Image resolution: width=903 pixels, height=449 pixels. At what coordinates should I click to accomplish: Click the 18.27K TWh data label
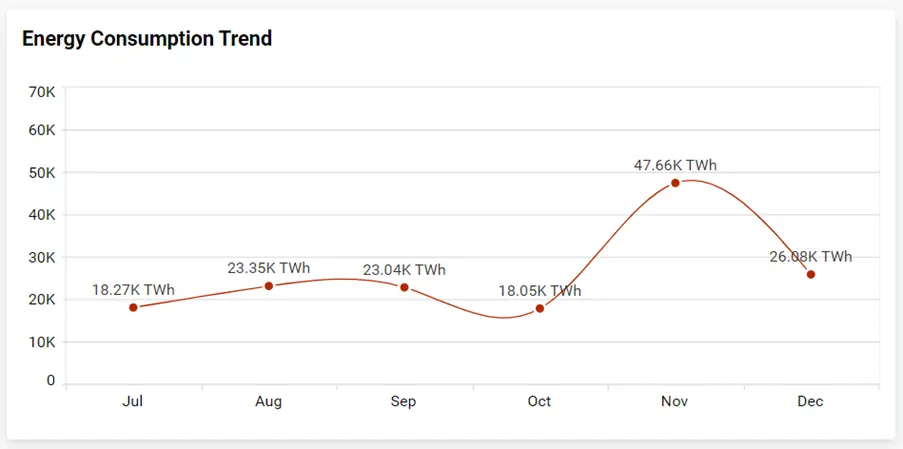(133, 290)
